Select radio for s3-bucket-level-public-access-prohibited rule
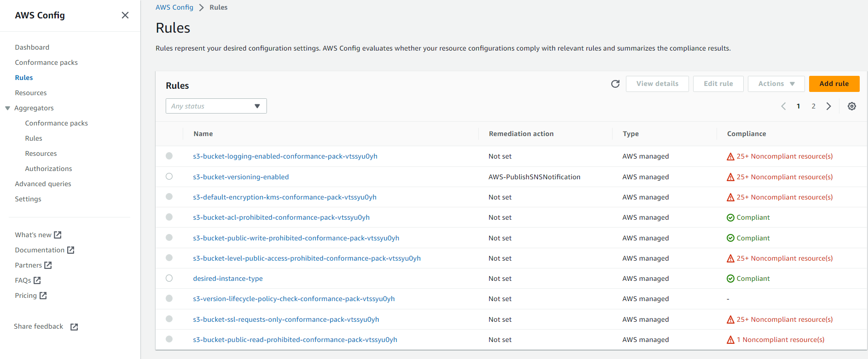Image resolution: width=868 pixels, height=359 pixels. coord(169,258)
